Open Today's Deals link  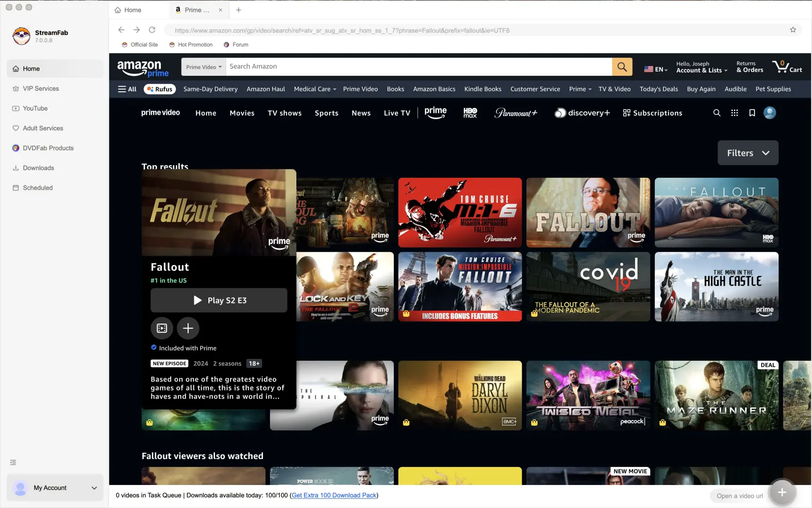click(659, 89)
